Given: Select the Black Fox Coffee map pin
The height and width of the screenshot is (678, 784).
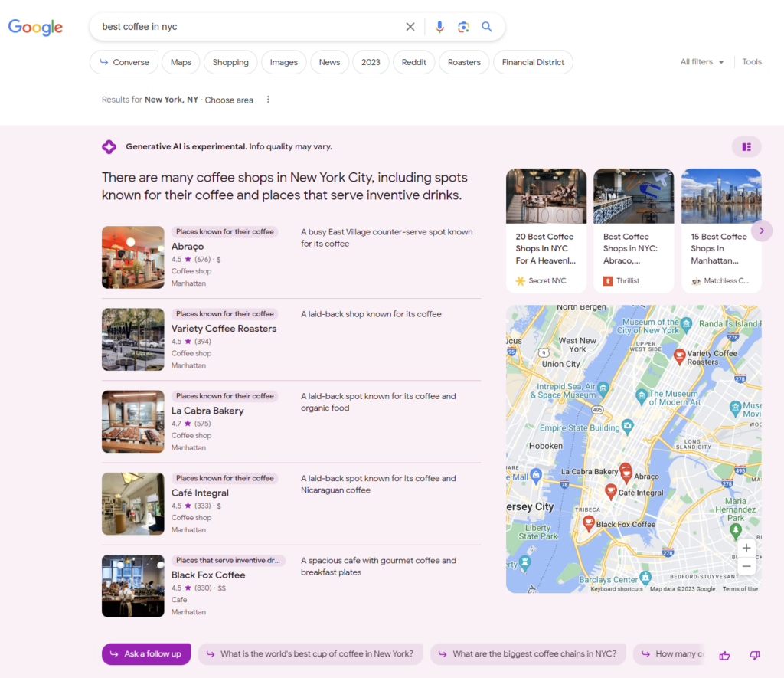Looking at the screenshot, I should (589, 523).
